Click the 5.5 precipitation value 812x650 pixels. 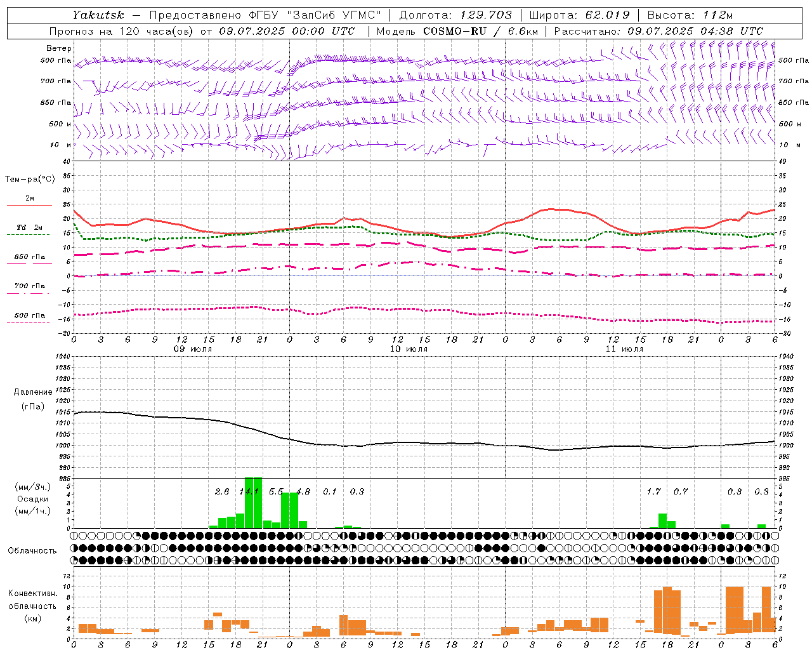[x=277, y=491]
